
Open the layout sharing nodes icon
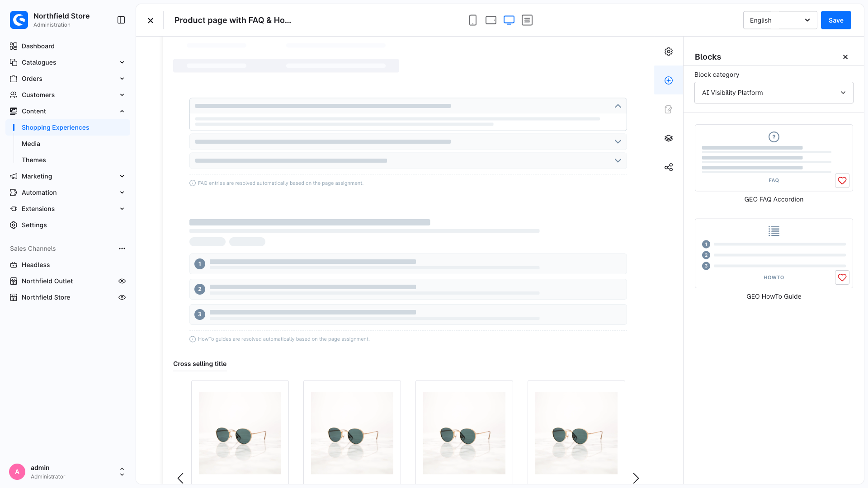pyautogui.click(x=669, y=167)
